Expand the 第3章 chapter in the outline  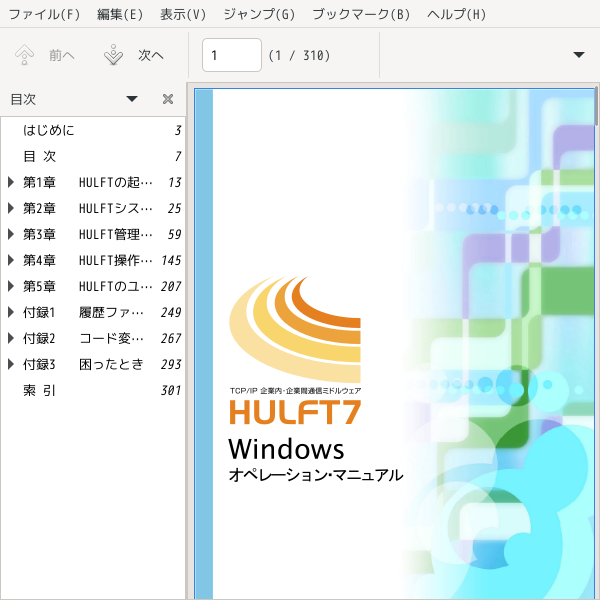coord(11,234)
